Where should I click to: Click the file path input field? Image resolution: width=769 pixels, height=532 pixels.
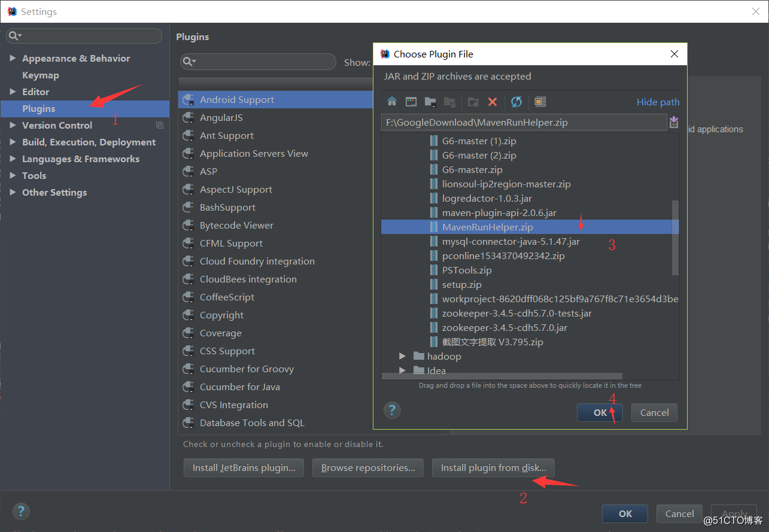coord(524,123)
